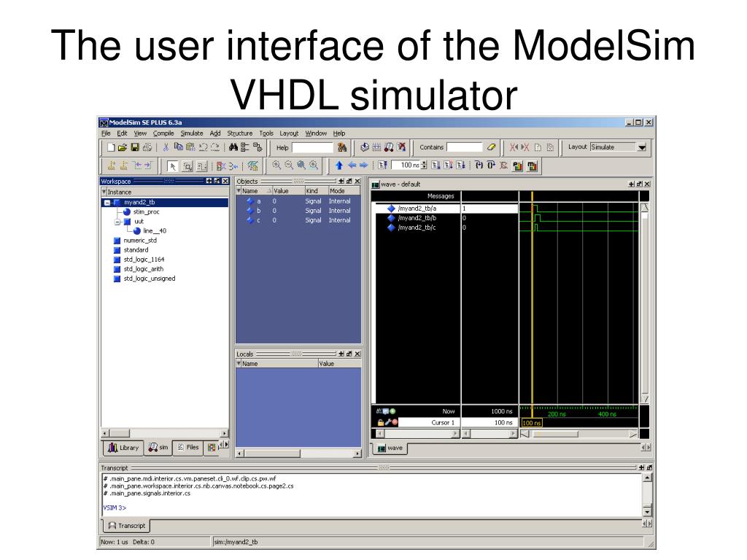Click the Locals horizontal scrollbar thumb
Viewport: 747px width, 560px height.
(x=271, y=454)
